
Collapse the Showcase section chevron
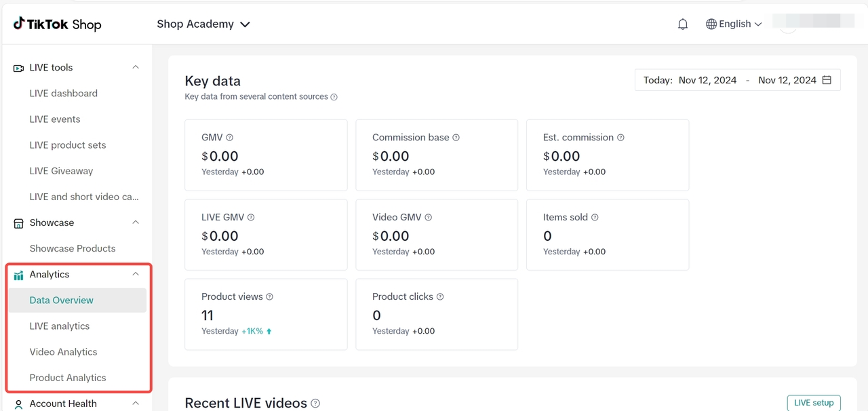coord(136,222)
